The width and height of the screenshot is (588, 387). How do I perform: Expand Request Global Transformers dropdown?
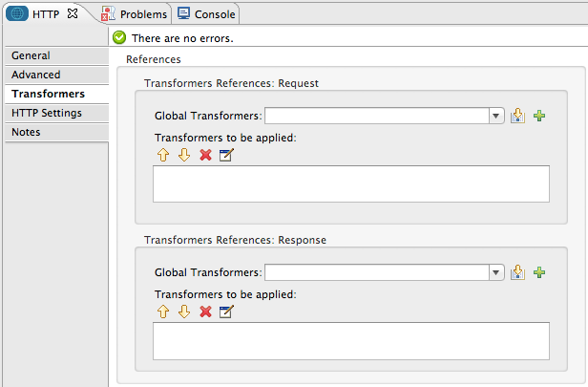(x=496, y=116)
